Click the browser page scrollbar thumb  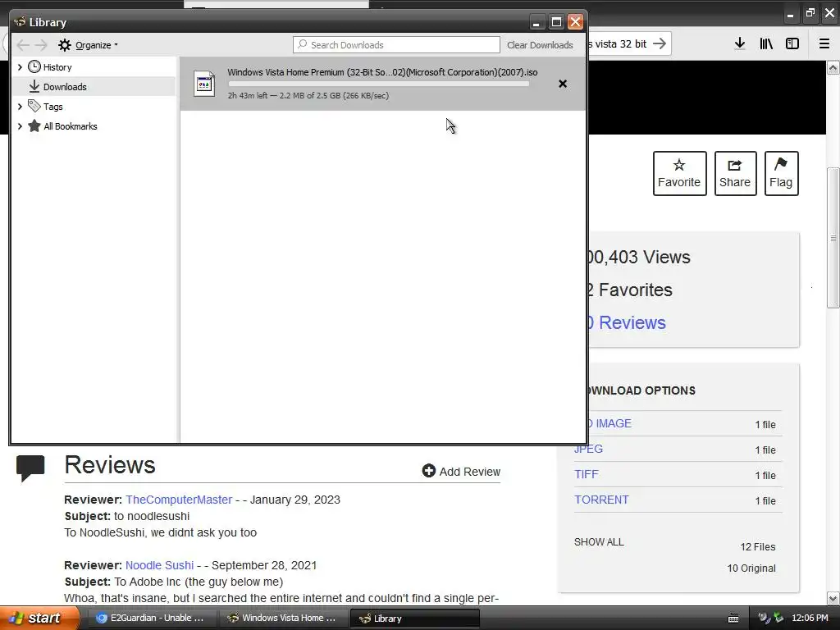[833, 238]
